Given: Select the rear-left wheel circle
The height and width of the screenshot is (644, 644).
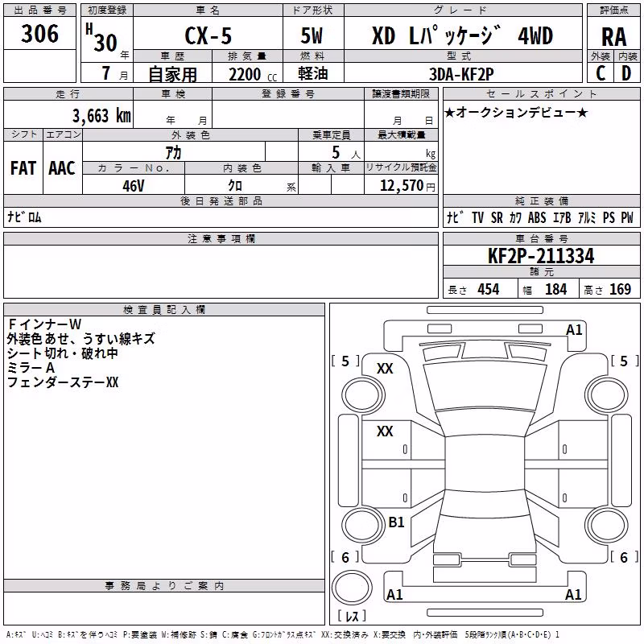Looking at the screenshot, I should pyautogui.click(x=363, y=526).
